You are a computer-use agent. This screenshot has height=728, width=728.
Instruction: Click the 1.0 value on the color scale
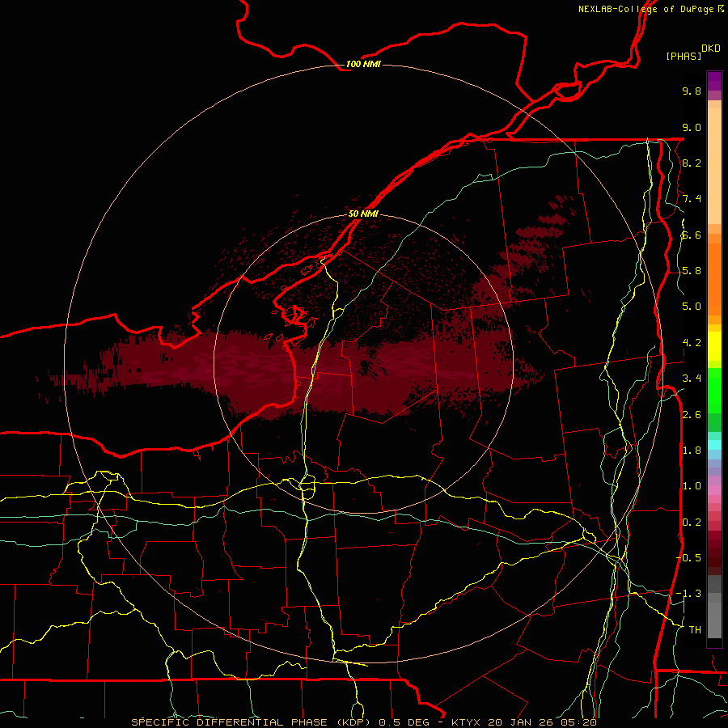click(x=692, y=486)
